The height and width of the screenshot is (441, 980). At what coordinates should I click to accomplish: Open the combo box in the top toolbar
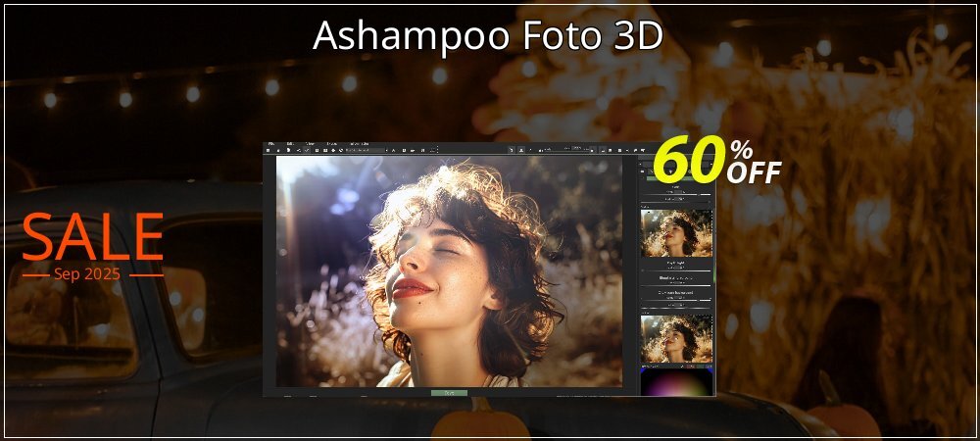(367, 151)
